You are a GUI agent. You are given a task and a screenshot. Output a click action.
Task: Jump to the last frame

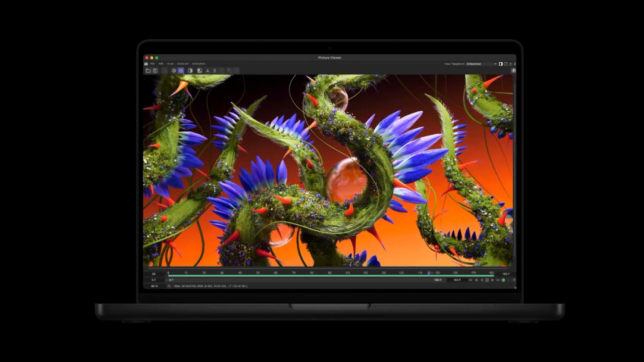[x=498, y=280]
